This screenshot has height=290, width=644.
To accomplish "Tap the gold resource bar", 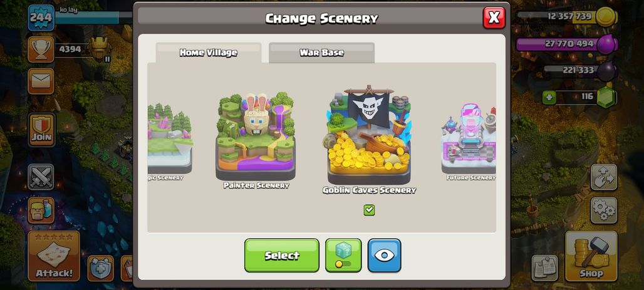I will [x=567, y=17].
